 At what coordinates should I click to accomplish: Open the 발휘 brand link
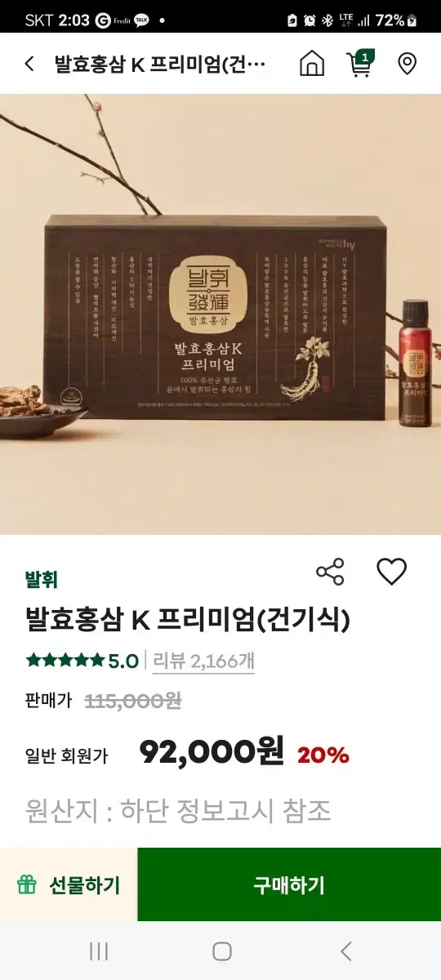[x=41, y=580]
